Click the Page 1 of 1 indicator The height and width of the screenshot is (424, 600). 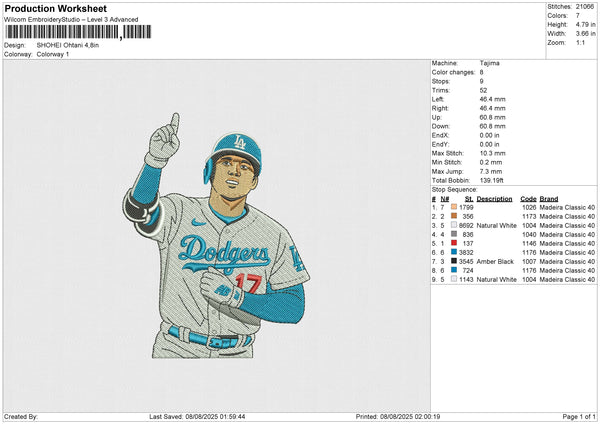[x=579, y=416]
